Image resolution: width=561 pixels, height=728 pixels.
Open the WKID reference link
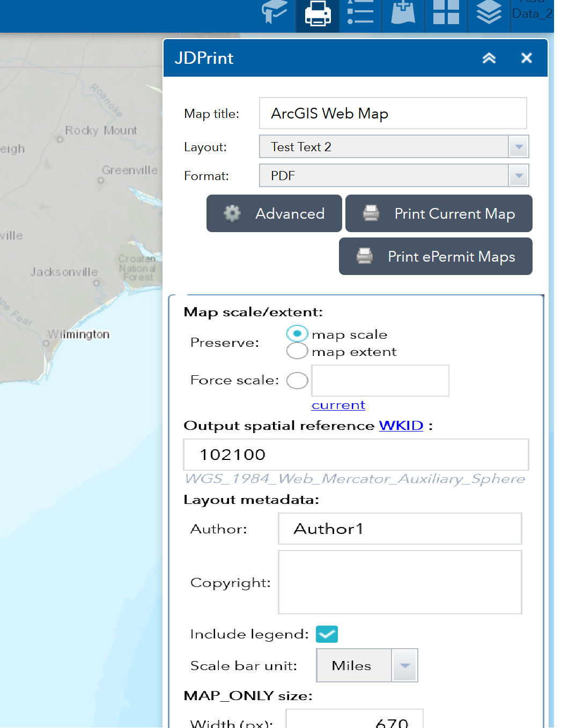click(401, 425)
